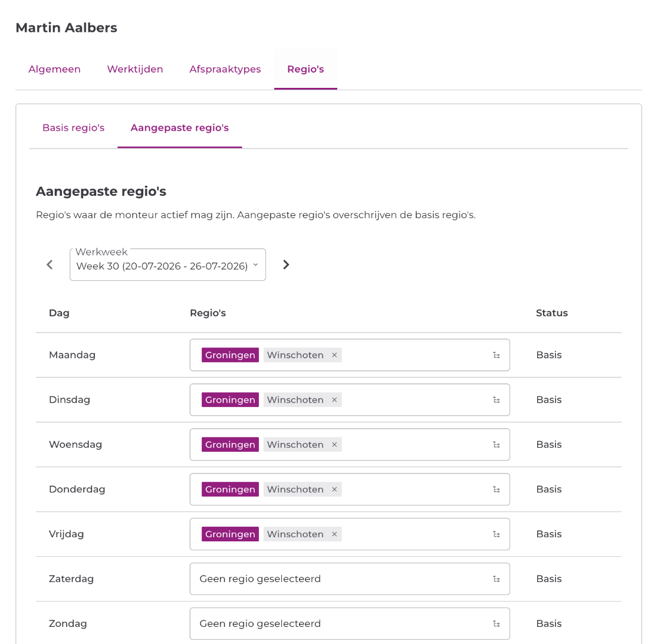This screenshot has height=644, width=651.
Task: Remove Winschoten from Maandag
Action: (334, 355)
